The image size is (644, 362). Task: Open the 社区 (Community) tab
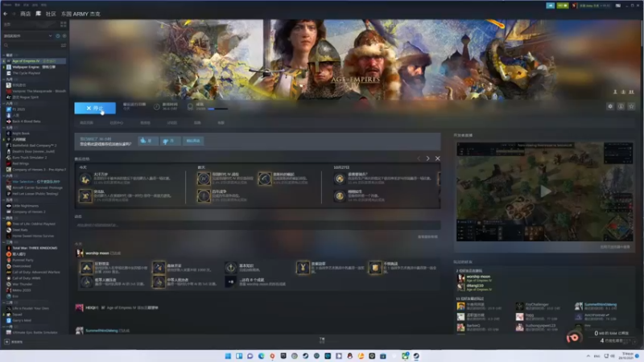[x=51, y=14]
